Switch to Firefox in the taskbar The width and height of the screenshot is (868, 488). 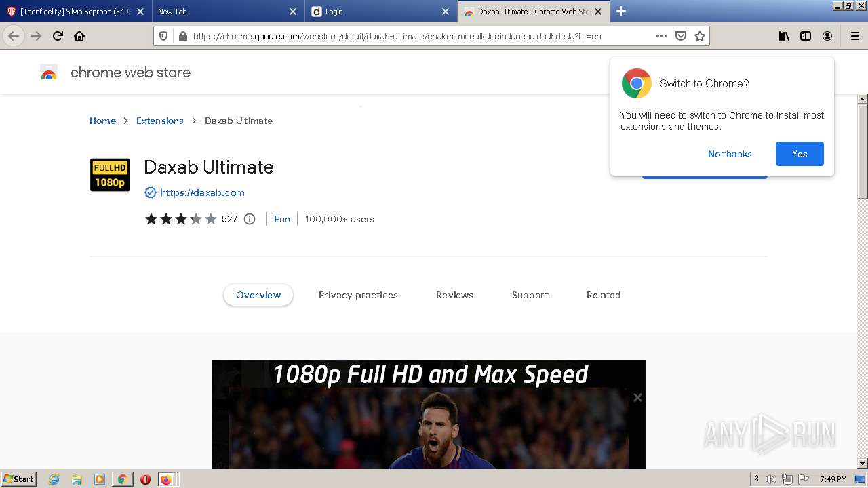(166, 479)
